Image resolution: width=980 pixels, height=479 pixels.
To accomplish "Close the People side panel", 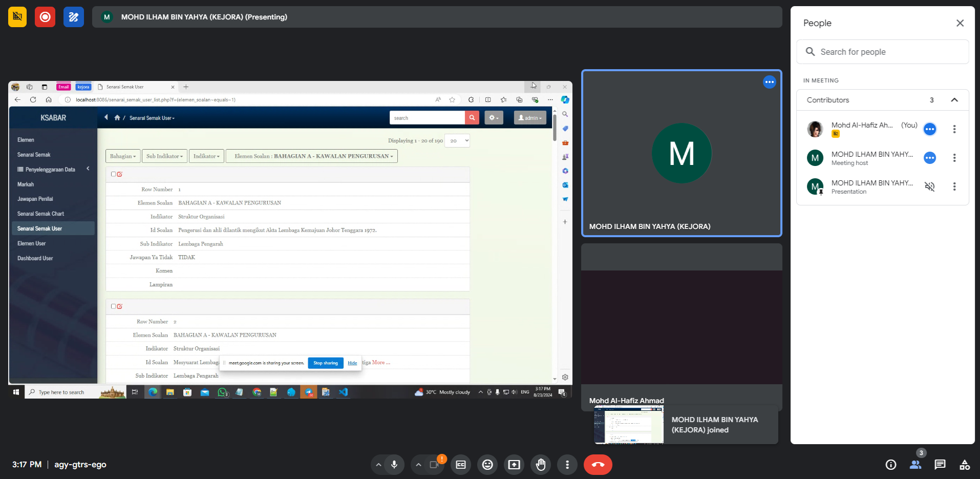I will click(960, 23).
